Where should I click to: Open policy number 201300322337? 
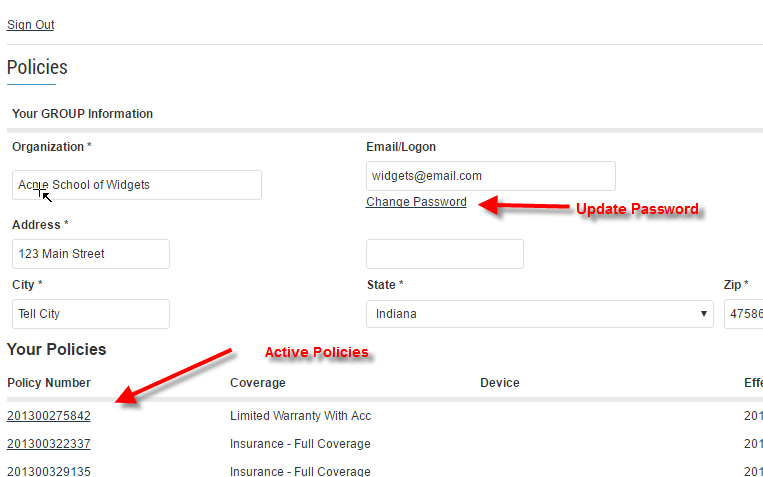49,444
